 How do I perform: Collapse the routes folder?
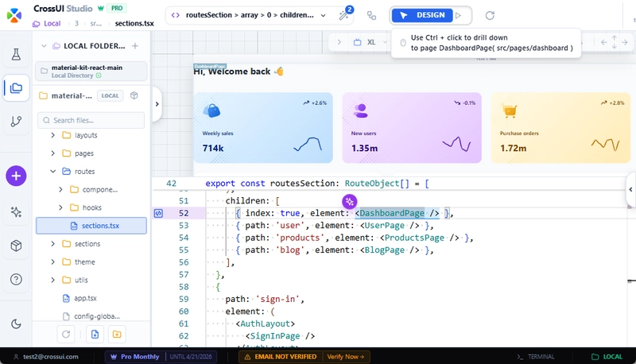tap(52, 171)
